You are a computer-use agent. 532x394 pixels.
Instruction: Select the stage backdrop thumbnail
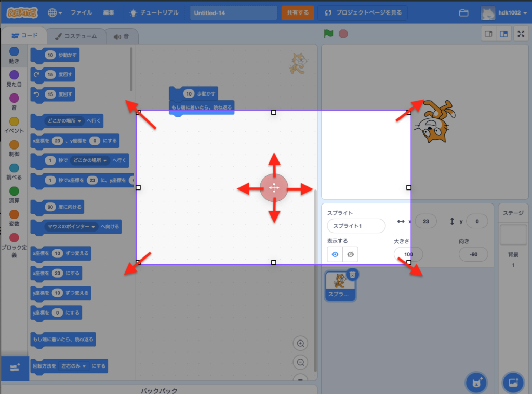(x=513, y=235)
